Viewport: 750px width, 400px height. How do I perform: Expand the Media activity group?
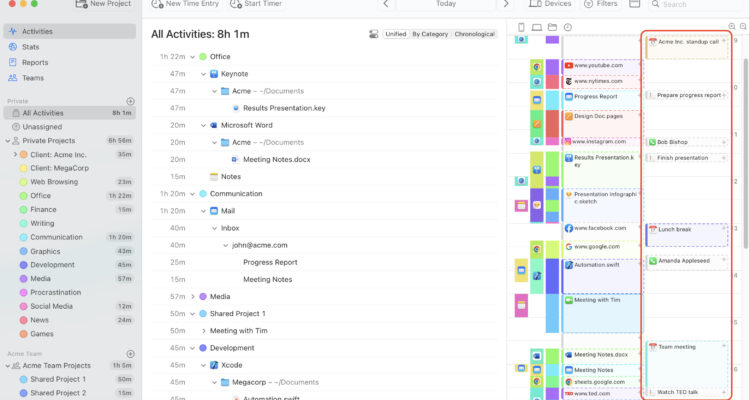click(193, 297)
